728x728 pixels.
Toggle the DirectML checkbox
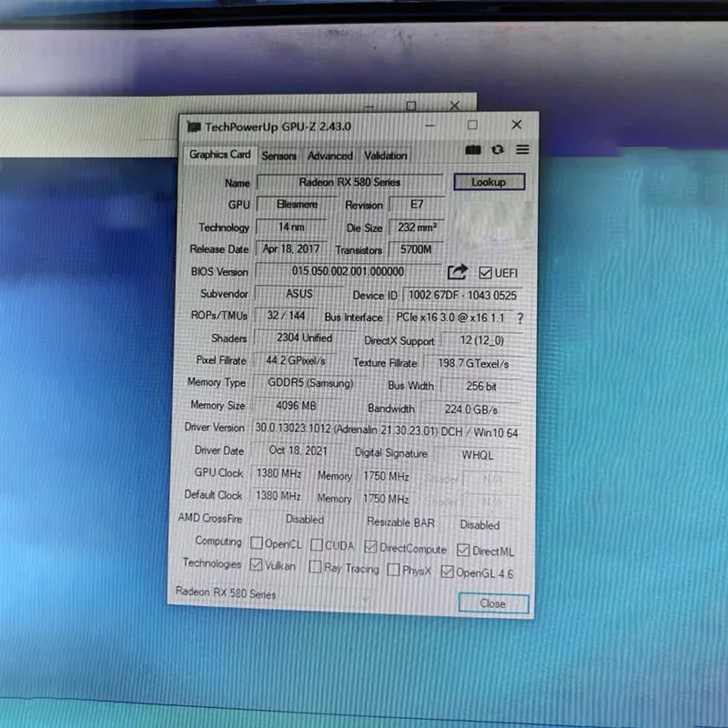coord(463,551)
